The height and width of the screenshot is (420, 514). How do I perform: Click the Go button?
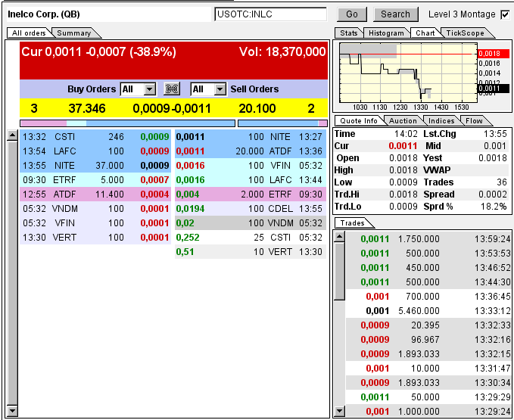pos(352,14)
